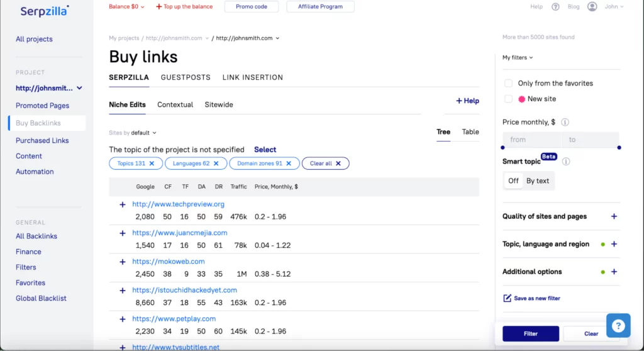Click the Affiliate Program button
The image size is (644, 351).
tap(320, 6)
